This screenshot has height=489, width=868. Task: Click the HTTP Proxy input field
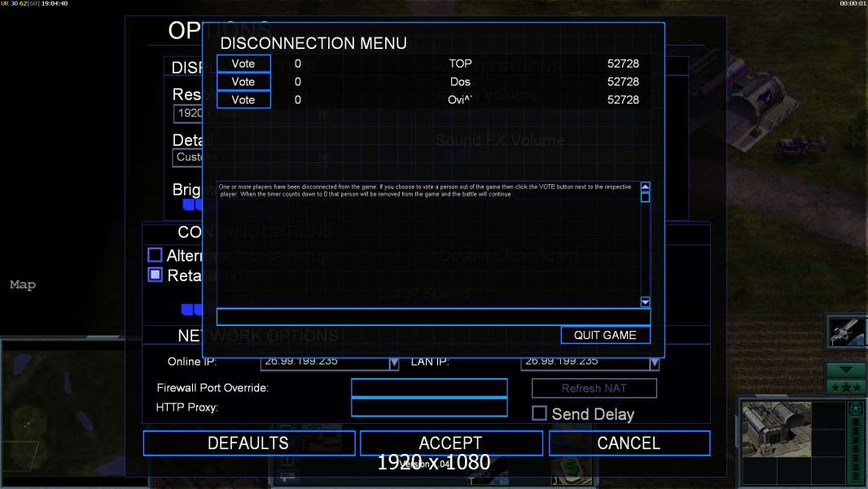pos(429,407)
